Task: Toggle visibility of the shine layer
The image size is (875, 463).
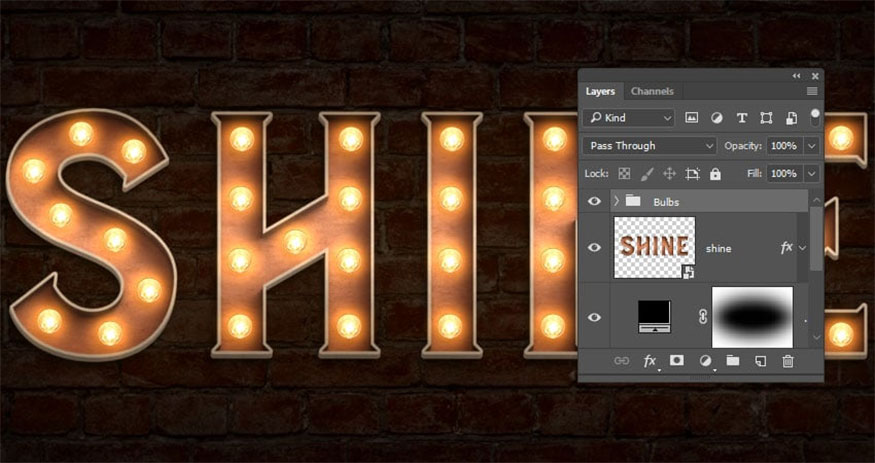Action: click(595, 247)
